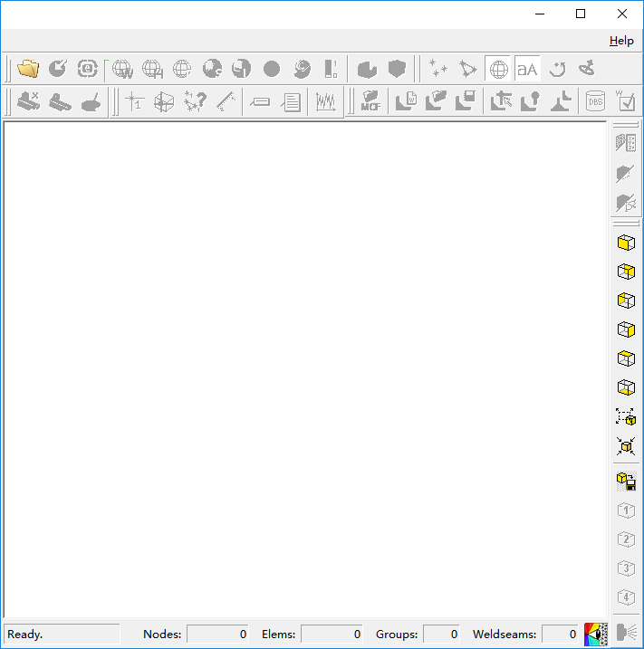The width and height of the screenshot is (644, 649).
Task: Click the node number crosshair icon
Action: [135, 101]
